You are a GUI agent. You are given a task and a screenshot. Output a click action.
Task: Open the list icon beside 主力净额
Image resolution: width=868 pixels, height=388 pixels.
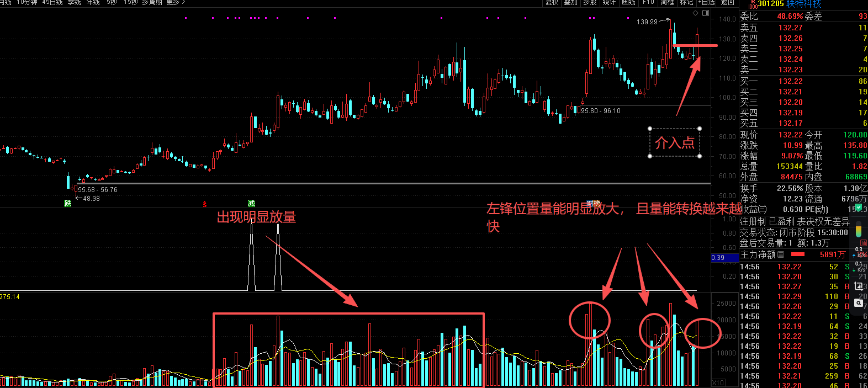[x=781, y=254]
